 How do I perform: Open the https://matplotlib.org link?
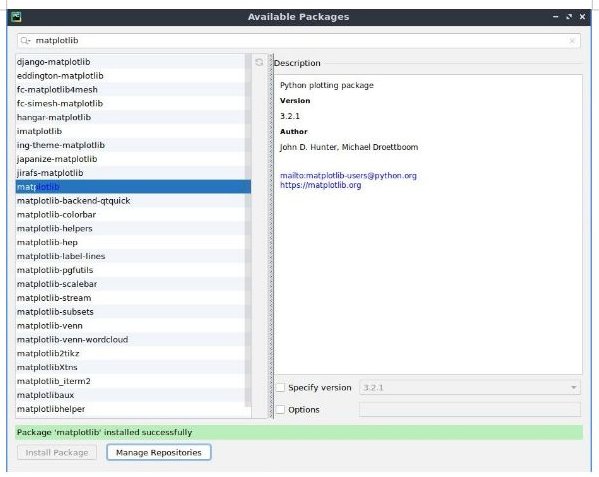pos(321,185)
